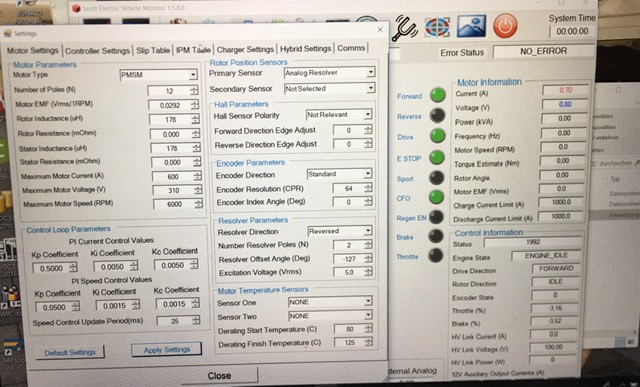The width and height of the screenshot is (640, 387).
Task: Click the Apply Settings button
Action: coord(167,350)
